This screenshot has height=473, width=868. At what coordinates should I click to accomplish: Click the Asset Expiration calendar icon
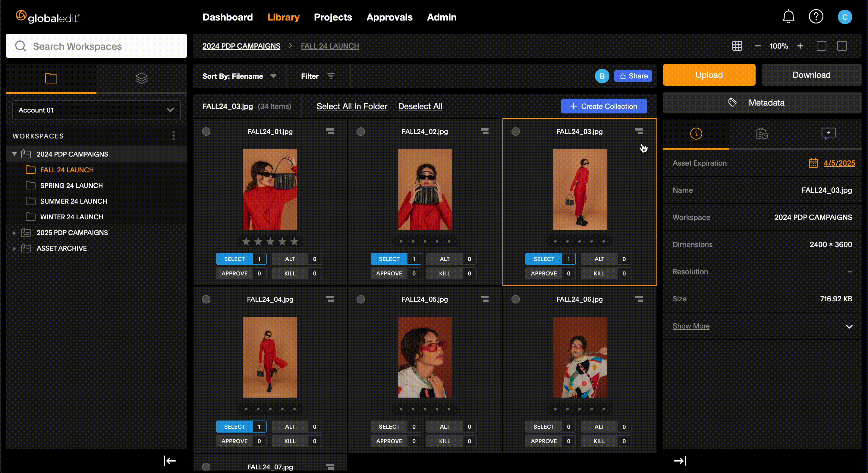click(813, 163)
